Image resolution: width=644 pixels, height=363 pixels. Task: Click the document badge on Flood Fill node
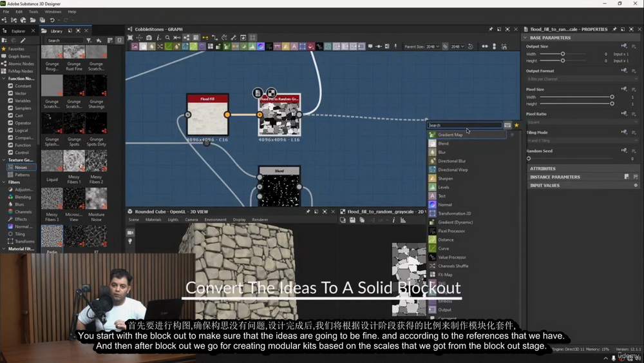click(x=258, y=93)
